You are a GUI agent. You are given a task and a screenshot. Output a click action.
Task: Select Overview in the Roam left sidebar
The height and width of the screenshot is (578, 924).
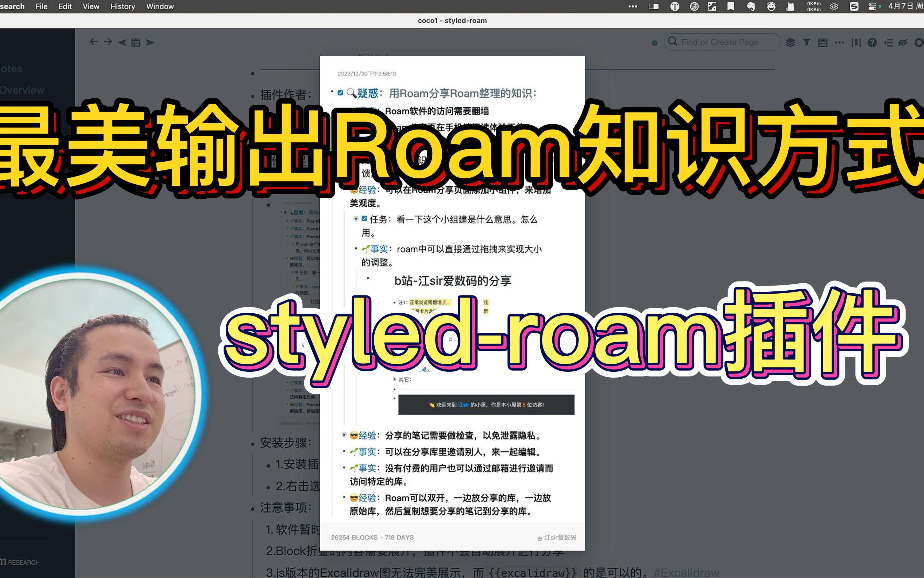22,90
